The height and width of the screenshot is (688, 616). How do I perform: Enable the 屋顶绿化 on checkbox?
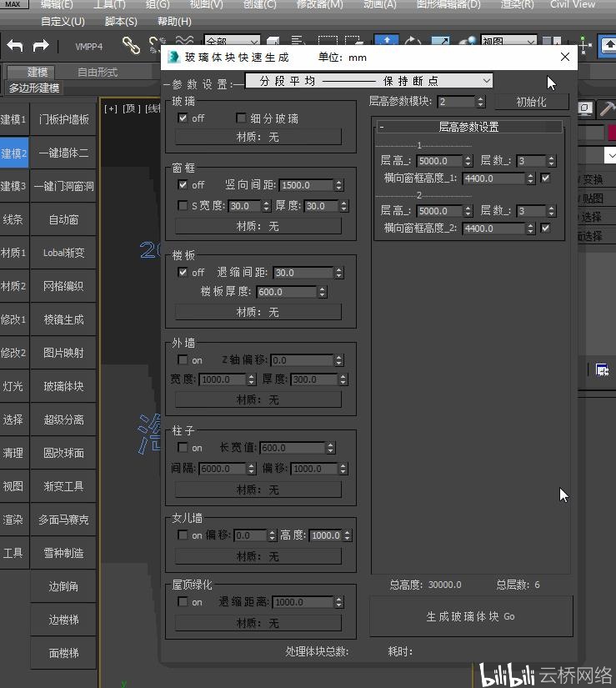[183, 601]
